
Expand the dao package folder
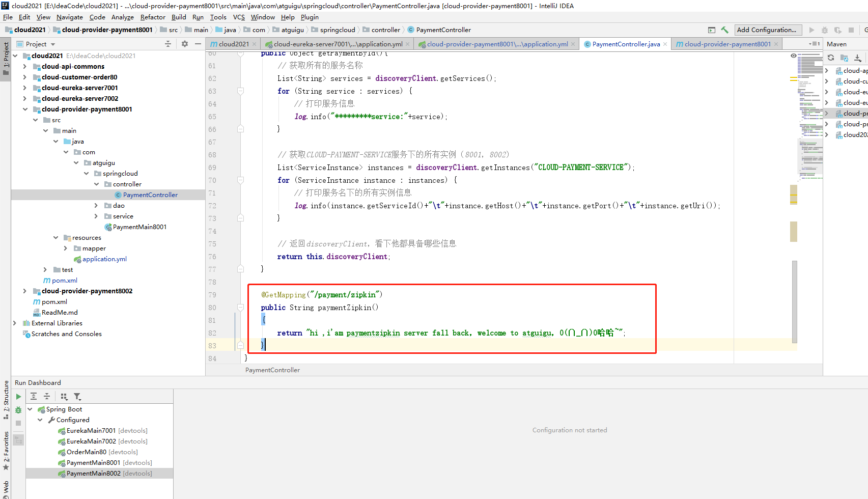coord(96,206)
